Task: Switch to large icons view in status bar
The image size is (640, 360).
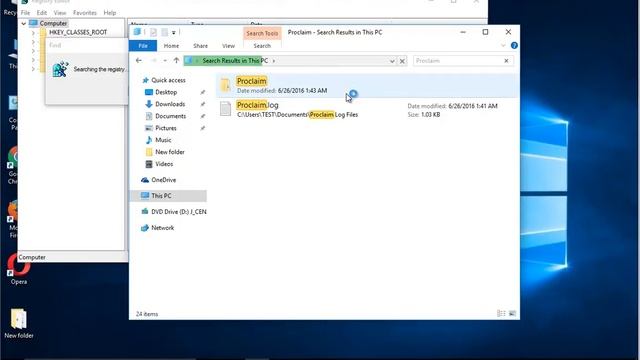Action: pyautogui.click(x=512, y=313)
